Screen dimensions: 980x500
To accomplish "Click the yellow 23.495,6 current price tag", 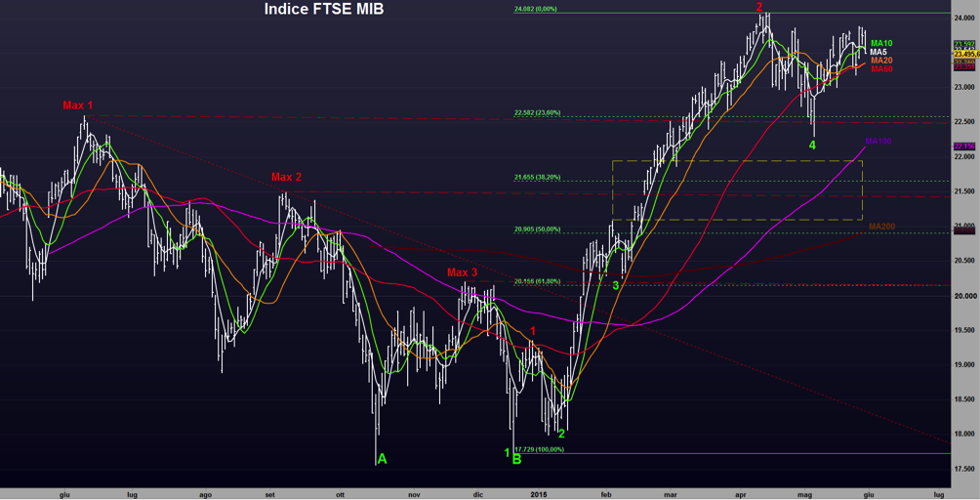I will coord(967,54).
